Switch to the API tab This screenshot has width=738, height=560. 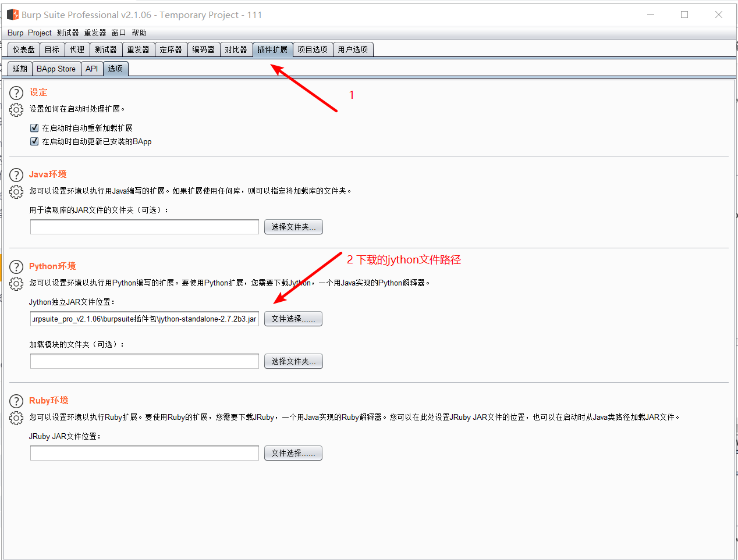91,68
